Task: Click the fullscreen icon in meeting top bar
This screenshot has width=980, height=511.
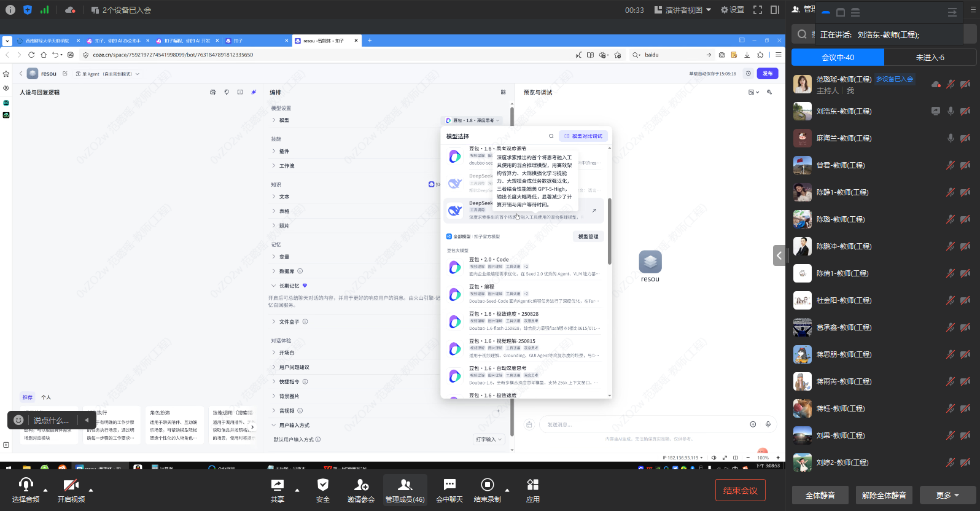Action: tap(758, 10)
